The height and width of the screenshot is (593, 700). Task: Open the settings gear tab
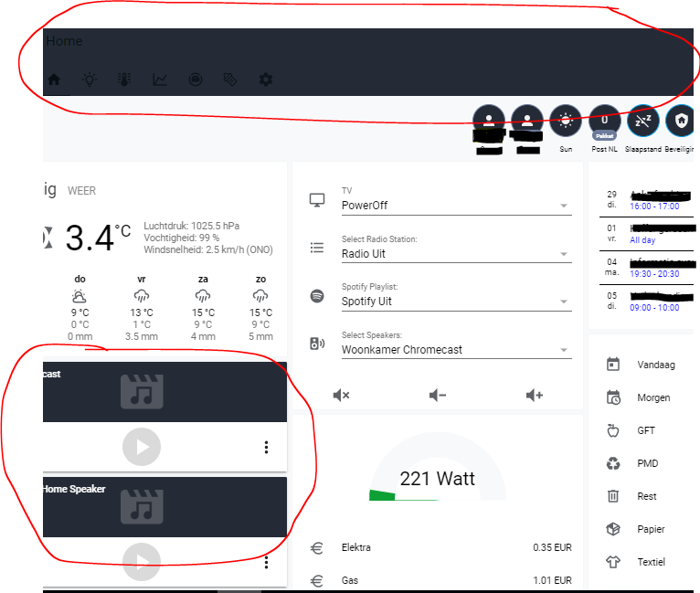click(266, 79)
